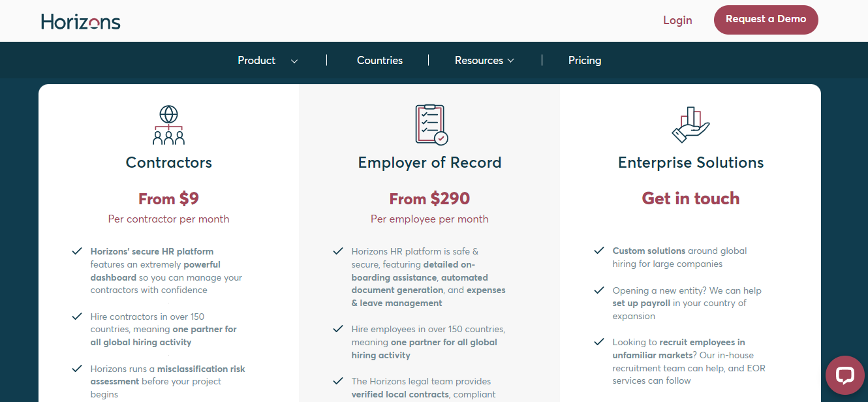Expand the Resources dropdown chevron

point(511,60)
